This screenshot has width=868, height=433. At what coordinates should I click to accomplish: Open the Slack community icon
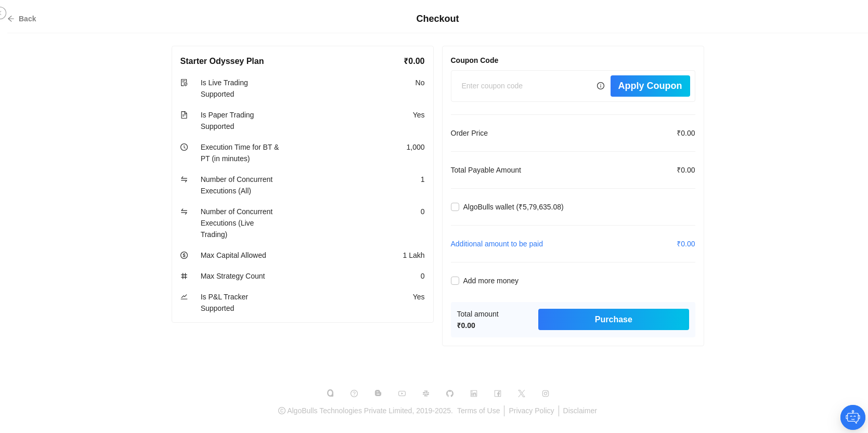coord(426,393)
